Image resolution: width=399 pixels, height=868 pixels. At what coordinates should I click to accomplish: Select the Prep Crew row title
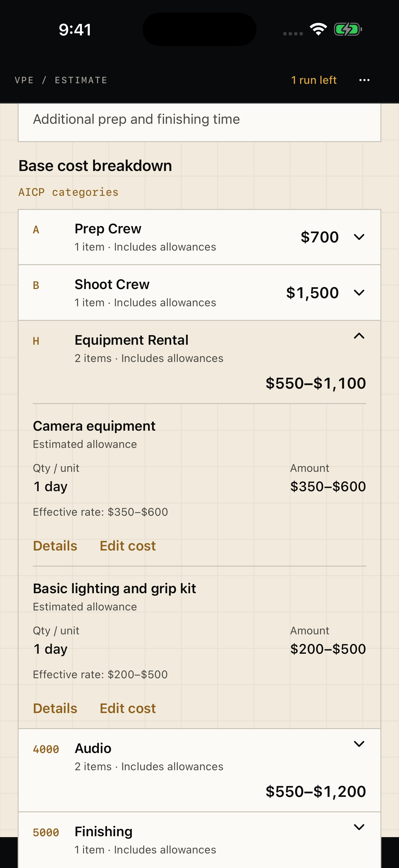coord(108,229)
